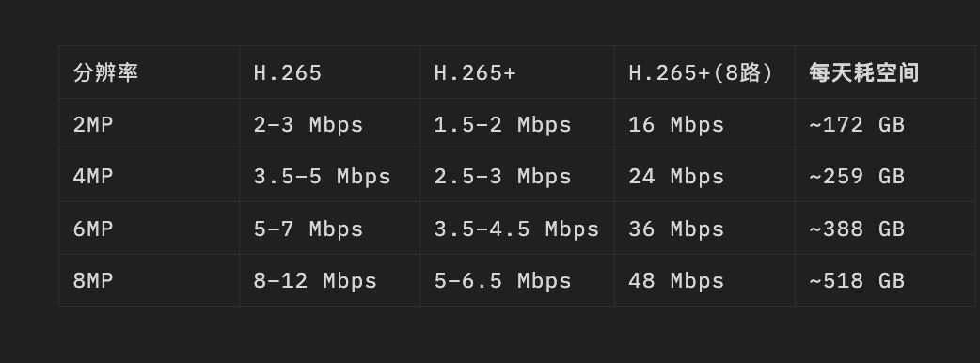Click the 3.5–4.5 Mbps cell
980x363 pixels.
pyautogui.click(x=517, y=228)
